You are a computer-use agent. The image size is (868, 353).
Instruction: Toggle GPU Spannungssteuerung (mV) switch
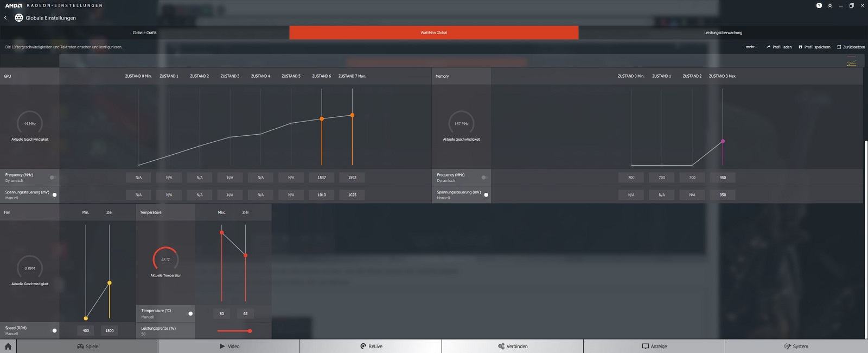click(53, 194)
